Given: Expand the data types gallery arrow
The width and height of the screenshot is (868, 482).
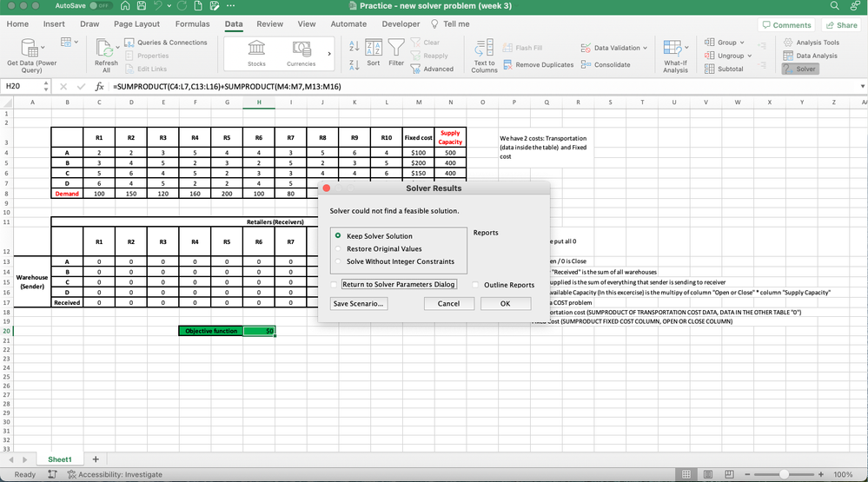Looking at the screenshot, I should (x=329, y=54).
